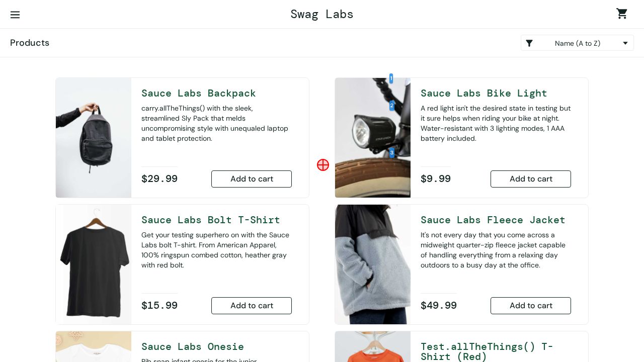The height and width of the screenshot is (362, 644).
Task: Open the hamburger menu
Action: 15,15
